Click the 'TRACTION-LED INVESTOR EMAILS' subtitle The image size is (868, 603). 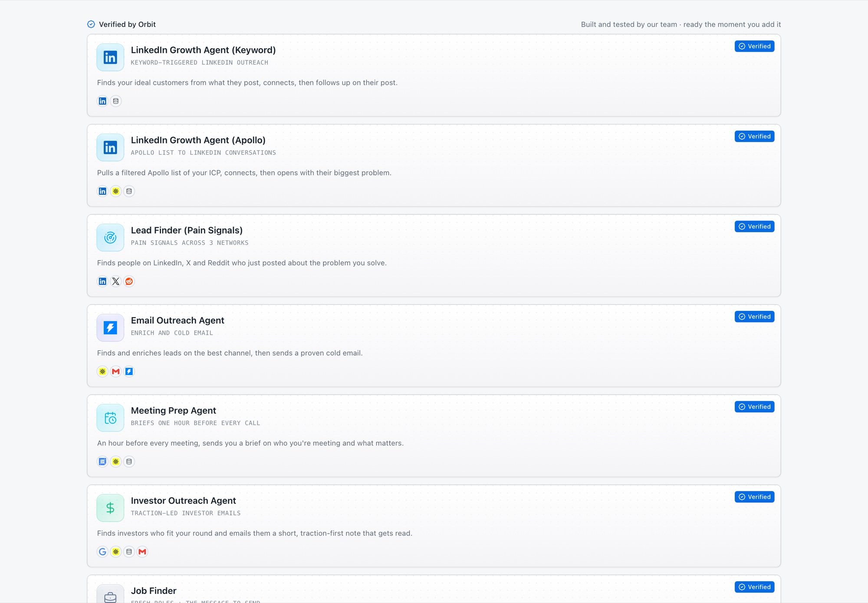pyautogui.click(x=186, y=513)
